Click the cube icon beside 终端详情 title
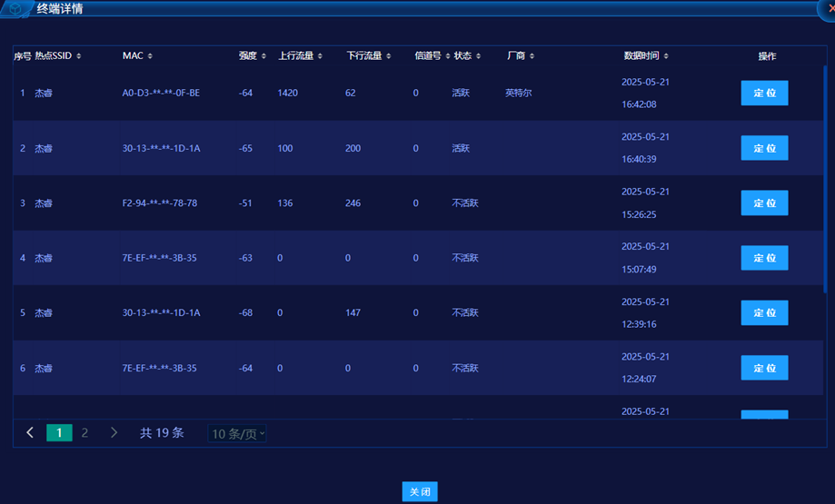 (x=16, y=8)
